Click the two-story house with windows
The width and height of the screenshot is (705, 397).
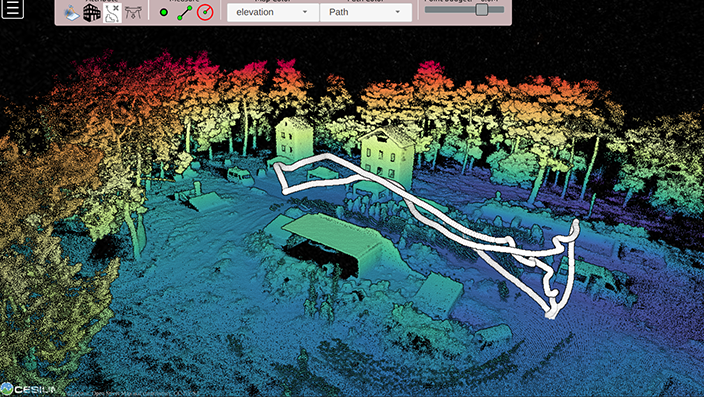pos(387,157)
